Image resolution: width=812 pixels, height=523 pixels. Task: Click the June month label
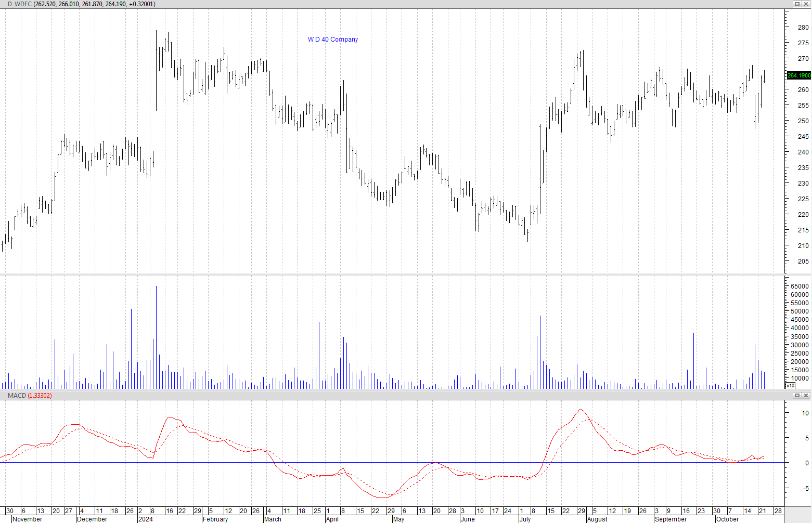point(468,519)
